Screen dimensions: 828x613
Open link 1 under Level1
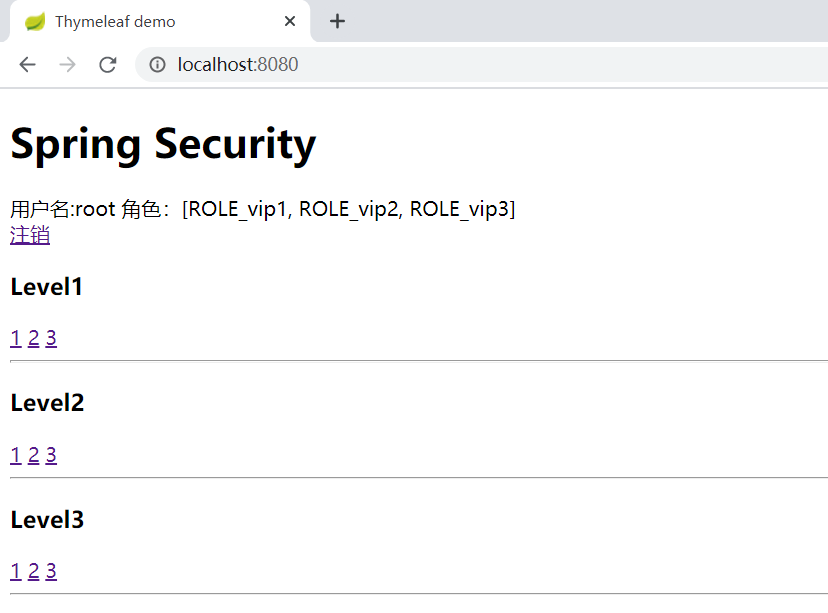click(x=15, y=338)
